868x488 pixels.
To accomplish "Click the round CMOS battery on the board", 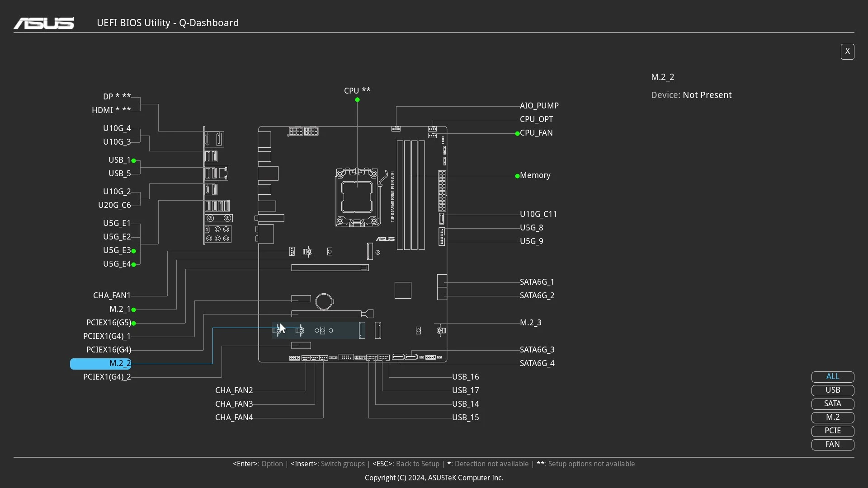I will click(x=324, y=301).
